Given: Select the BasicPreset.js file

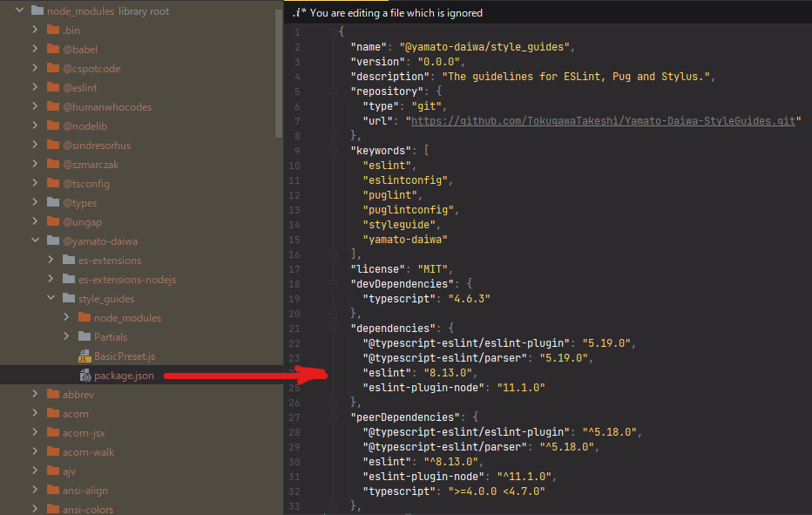Looking at the screenshot, I should (125, 356).
